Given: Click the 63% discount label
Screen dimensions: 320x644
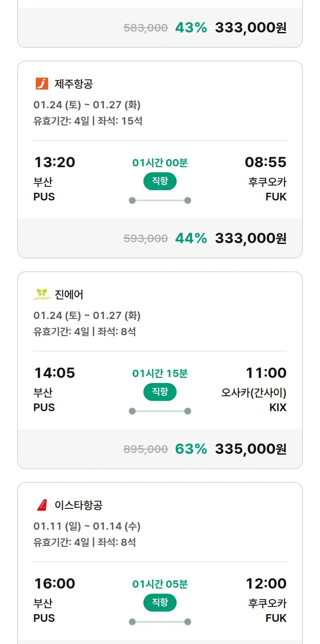Looking at the screenshot, I should (x=191, y=449).
